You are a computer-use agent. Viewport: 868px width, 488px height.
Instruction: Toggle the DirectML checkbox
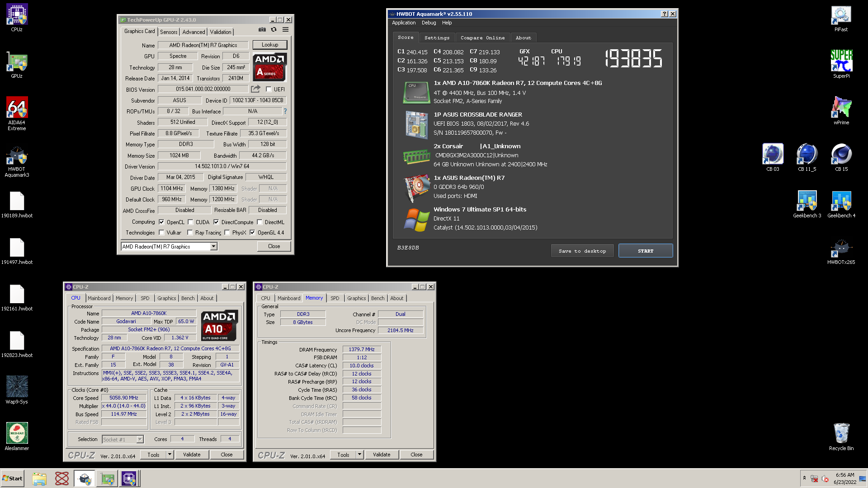click(x=259, y=222)
